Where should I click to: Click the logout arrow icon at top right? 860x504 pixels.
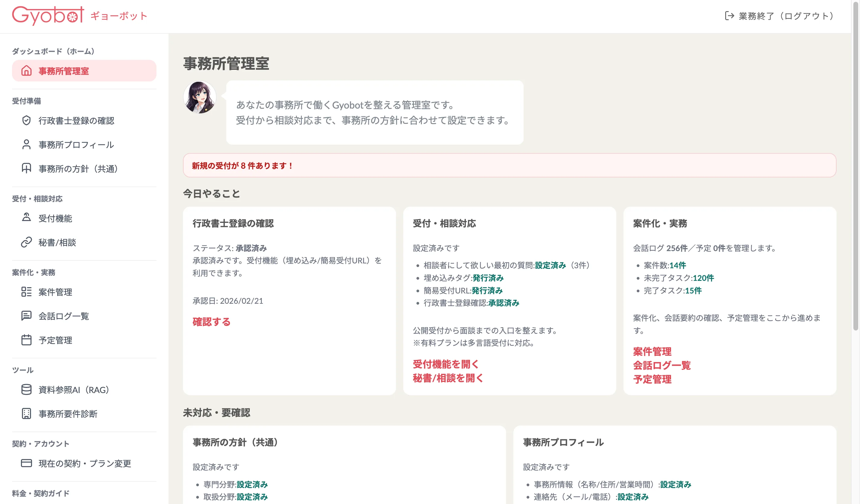coord(729,16)
